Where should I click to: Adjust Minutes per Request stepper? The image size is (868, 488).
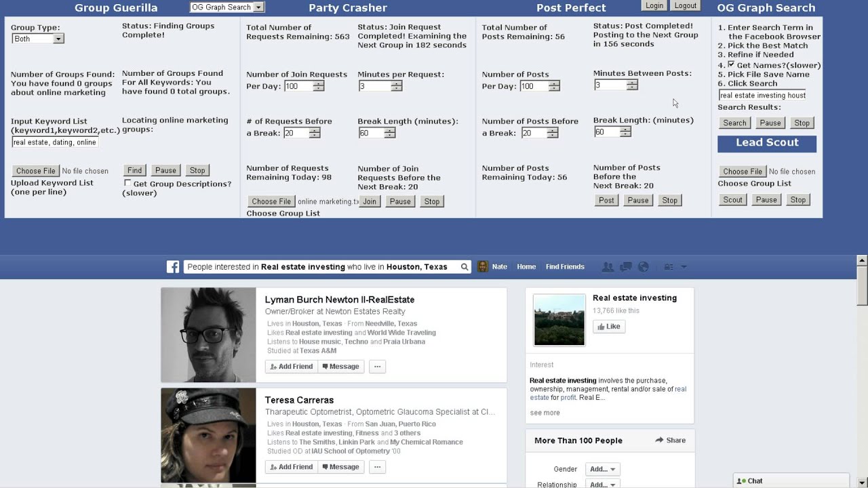pyautogui.click(x=397, y=86)
